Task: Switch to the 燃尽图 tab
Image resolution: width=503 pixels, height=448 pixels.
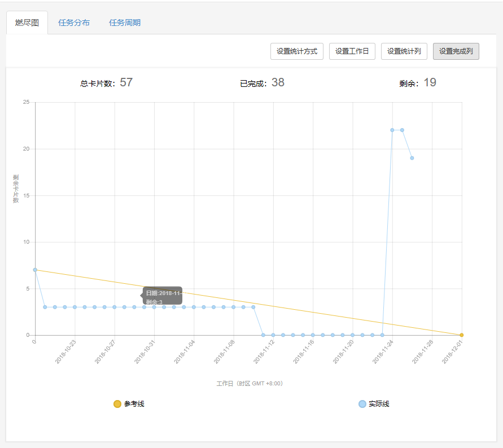Action: [27, 23]
